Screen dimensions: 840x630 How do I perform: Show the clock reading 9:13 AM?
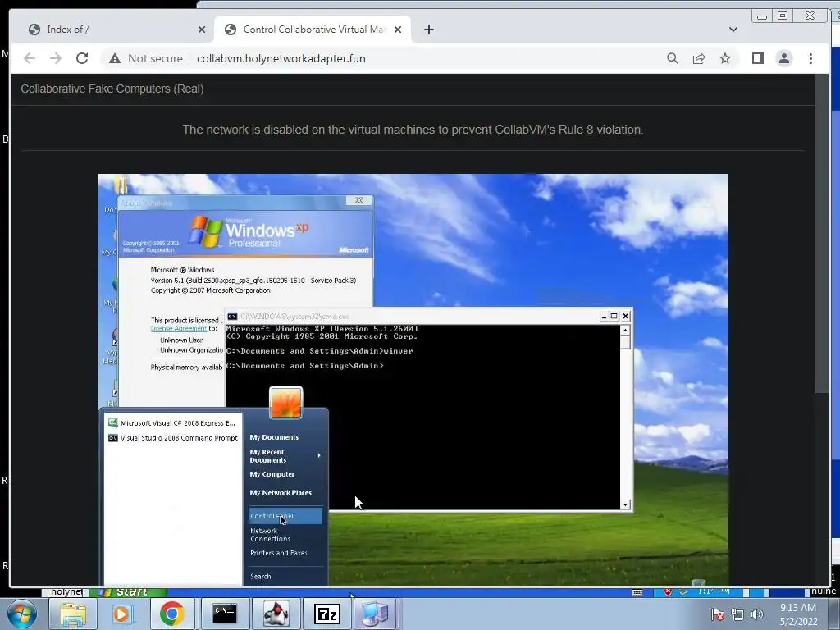798,614
